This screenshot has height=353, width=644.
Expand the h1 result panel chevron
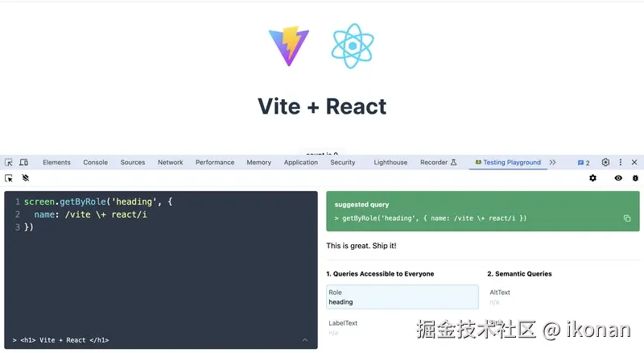click(x=305, y=340)
